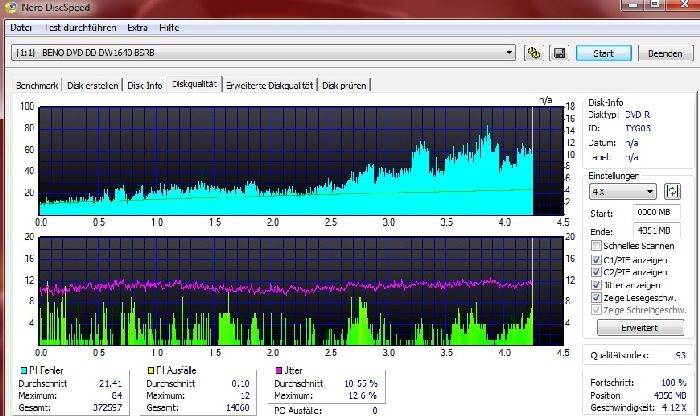Click the PI Ausfälle Gesamt value 14060

[x=238, y=408]
